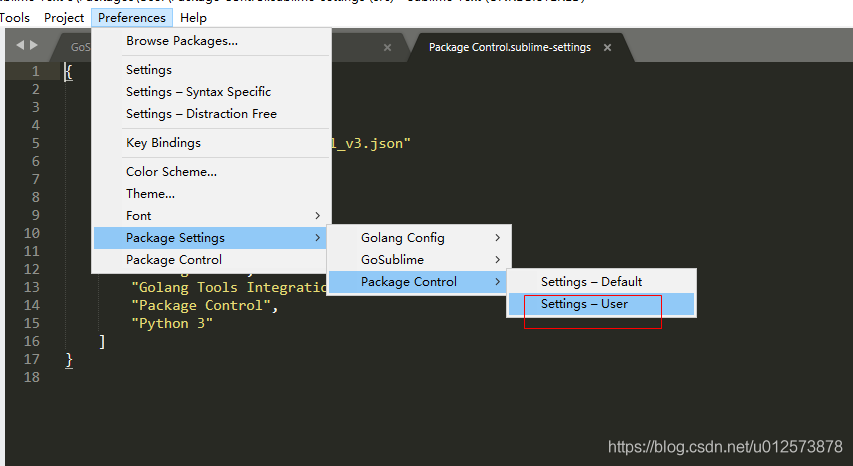The width and height of the screenshot is (853, 466).
Task: Open Settings – Syntax Specific
Action: (198, 92)
